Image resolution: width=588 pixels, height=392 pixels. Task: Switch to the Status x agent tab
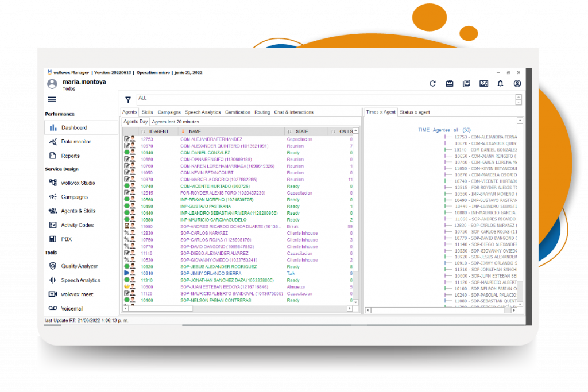pos(415,112)
